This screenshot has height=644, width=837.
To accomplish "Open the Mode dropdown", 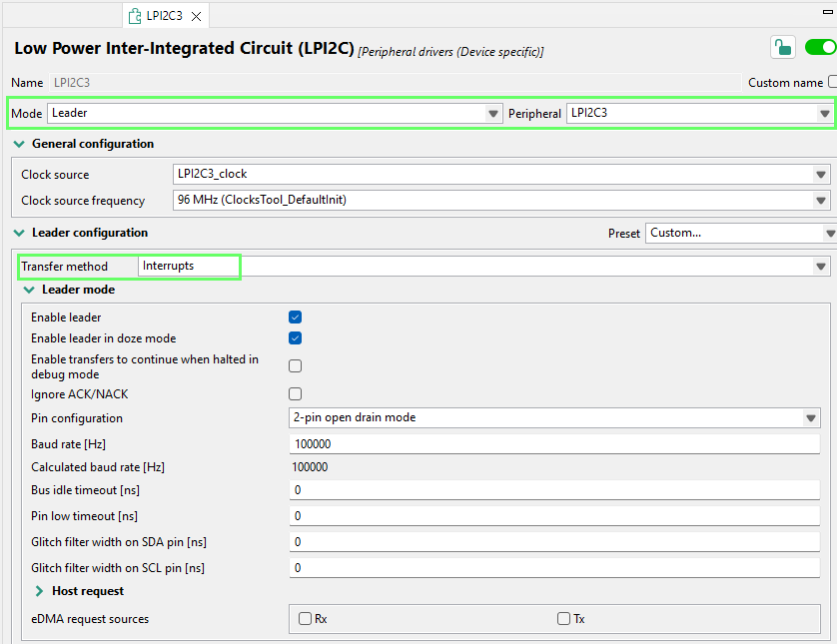I will pyautogui.click(x=493, y=114).
